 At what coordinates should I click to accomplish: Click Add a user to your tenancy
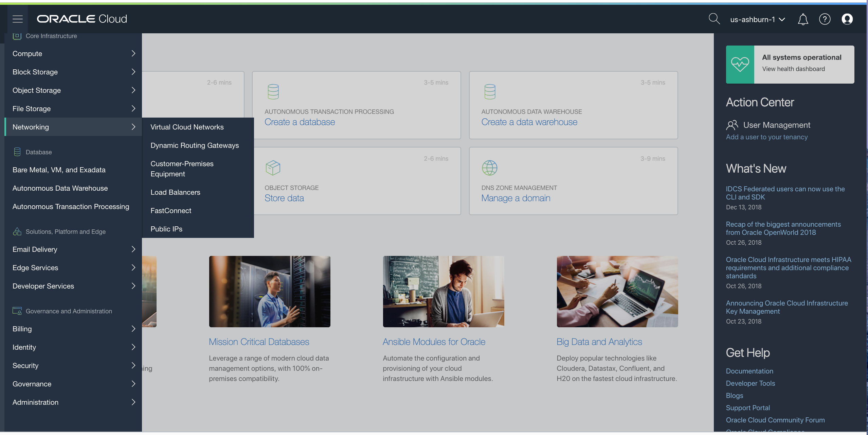767,137
